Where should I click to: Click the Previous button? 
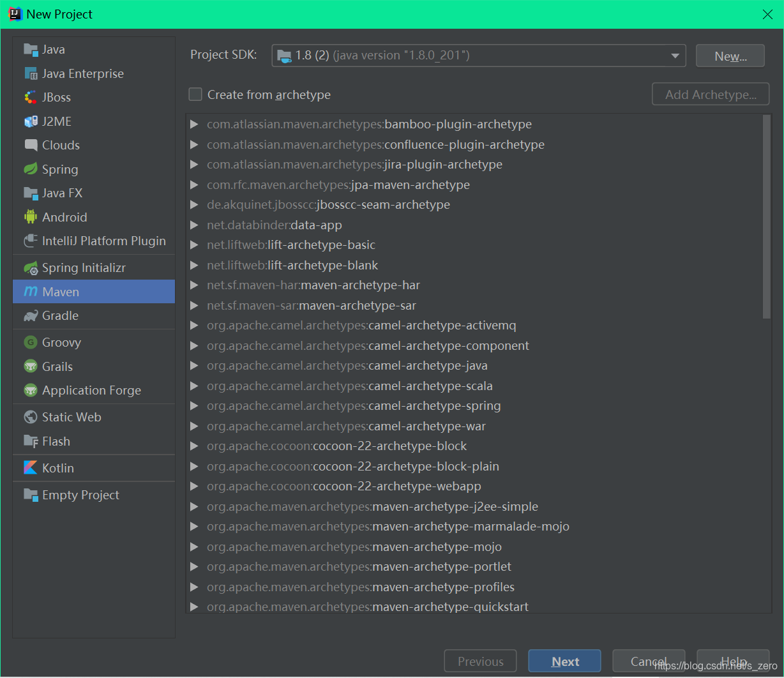click(x=481, y=661)
